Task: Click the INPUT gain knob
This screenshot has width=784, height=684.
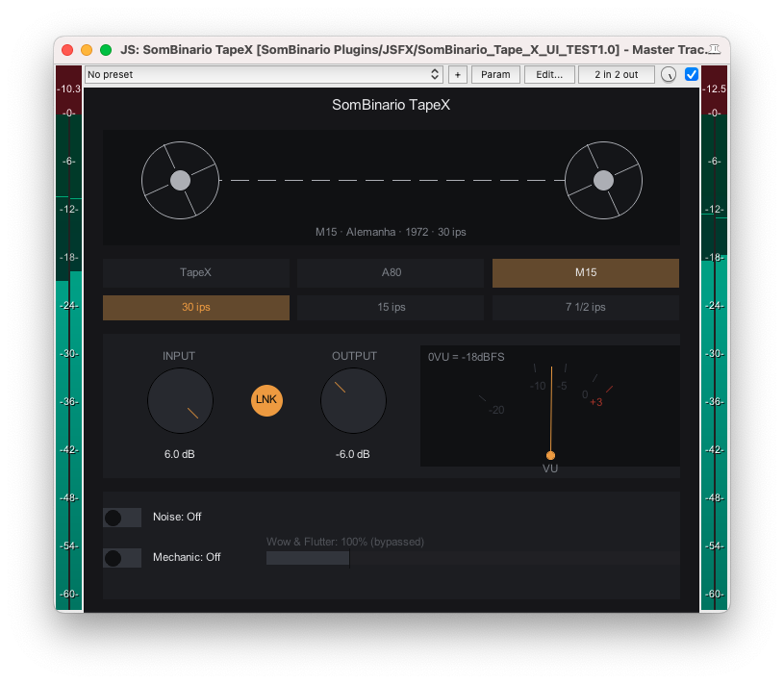Action: click(181, 400)
